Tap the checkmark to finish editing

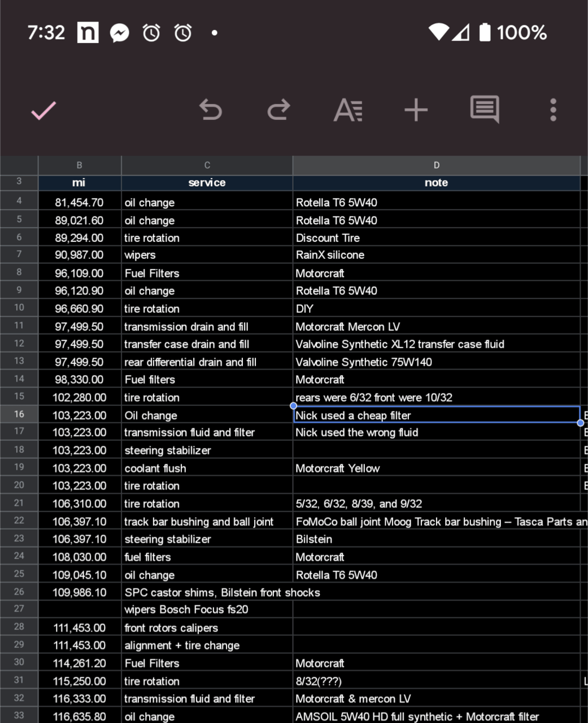(x=43, y=110)
